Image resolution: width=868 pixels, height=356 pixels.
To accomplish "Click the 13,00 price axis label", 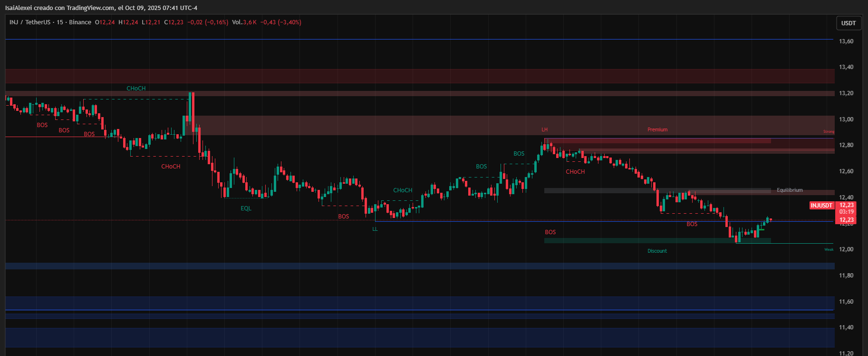I will [x=846, y=119].
